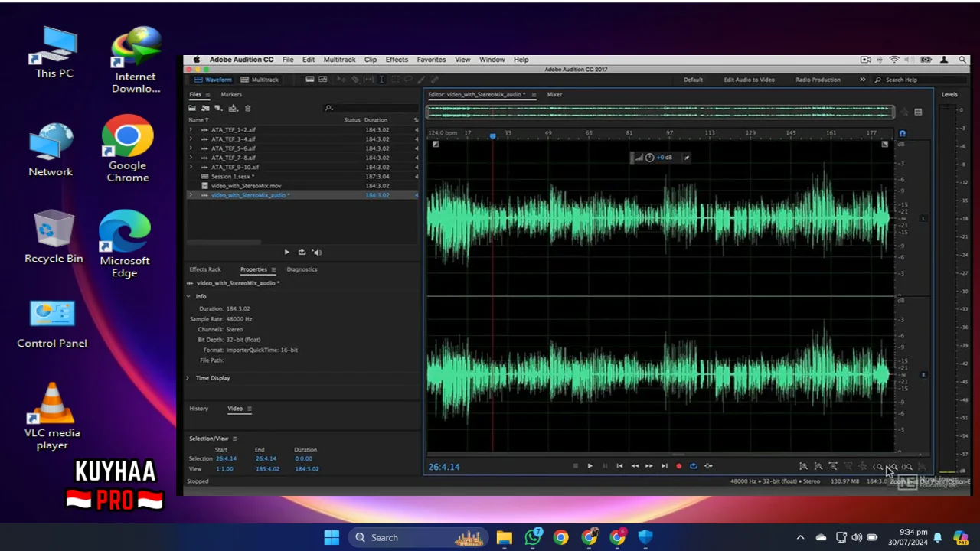The image size is (980, 551).
Task: Click Zoom In Amplitude icon
Action: pyautogui.click(x=803, y=466)
